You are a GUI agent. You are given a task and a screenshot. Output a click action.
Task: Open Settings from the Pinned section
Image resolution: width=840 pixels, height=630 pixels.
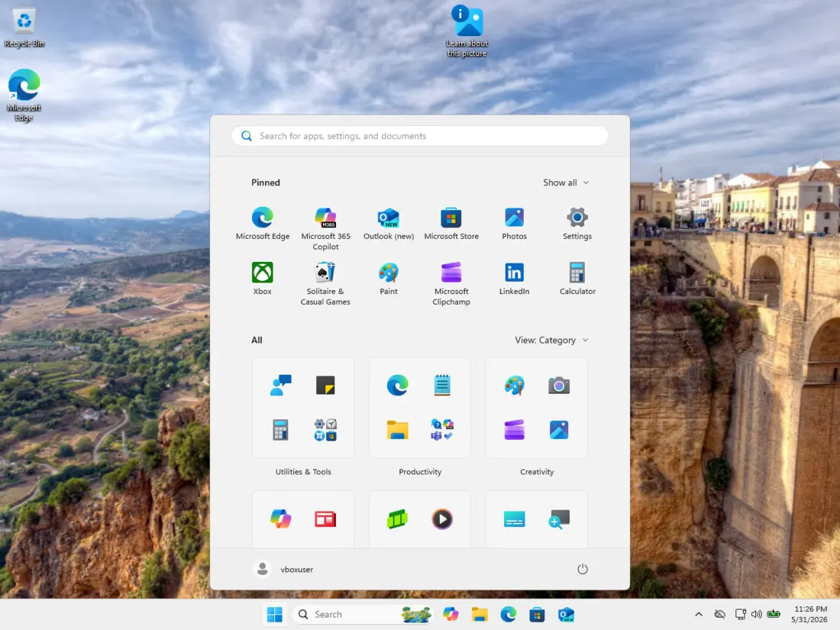[577, 224]
